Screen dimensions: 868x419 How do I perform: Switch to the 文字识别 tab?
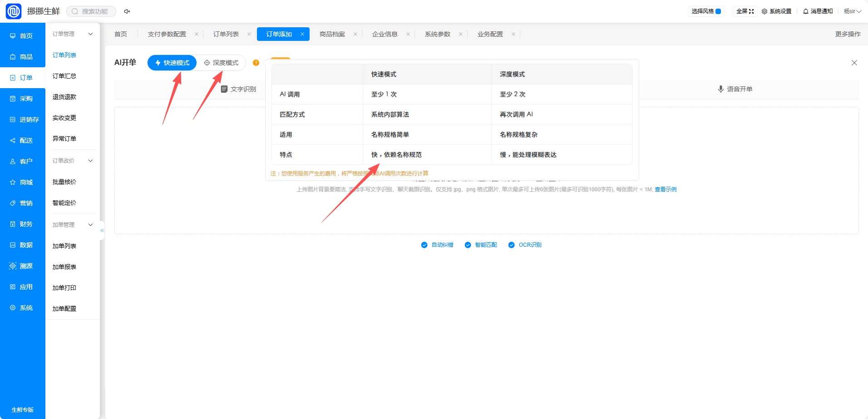[239, 89]
